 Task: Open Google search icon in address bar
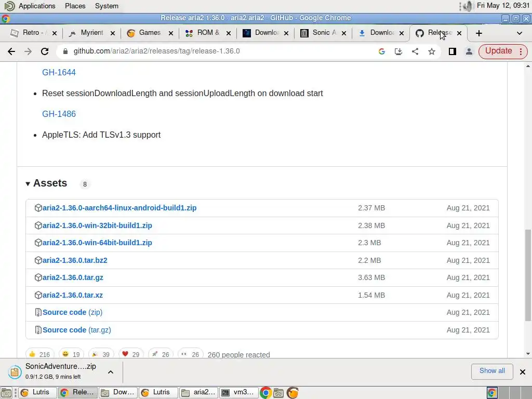pos(382,51)
